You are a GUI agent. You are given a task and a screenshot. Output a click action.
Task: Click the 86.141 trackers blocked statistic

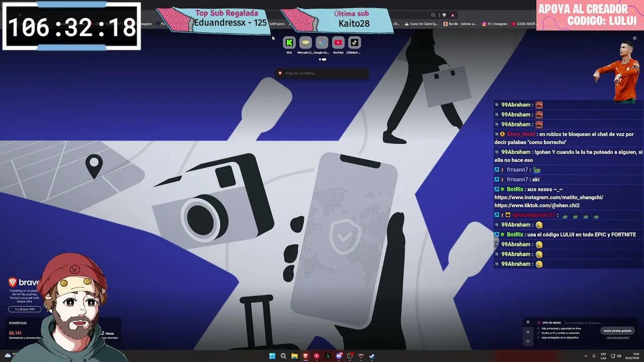pyautogui.click(x=15, y=333)
